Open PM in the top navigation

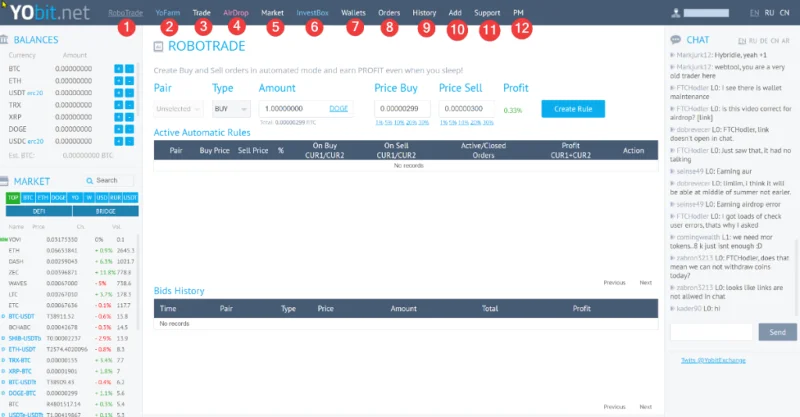point(518,13)
